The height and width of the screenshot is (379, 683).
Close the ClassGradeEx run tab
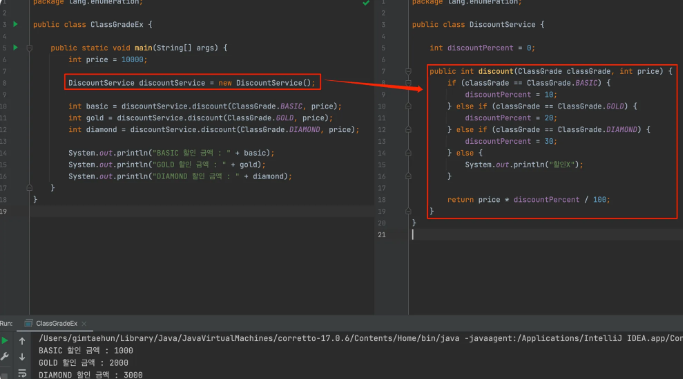pyautogui.click(x=84, y=324)
